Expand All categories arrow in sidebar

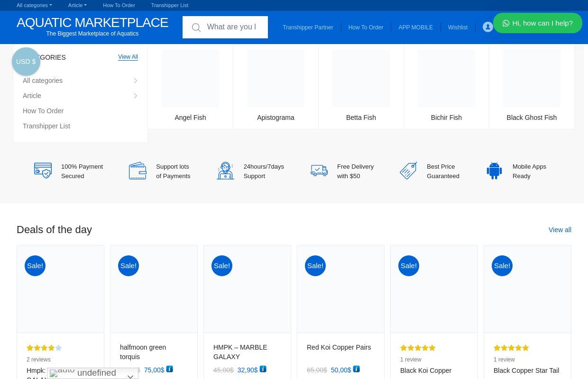(135, 81)
